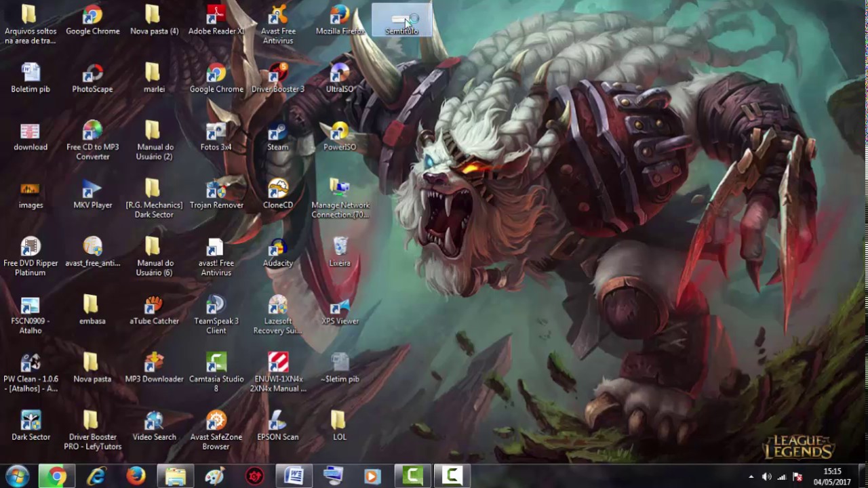
Task: Switch to the green Camtasia taskbar icon
Action: 412,476
